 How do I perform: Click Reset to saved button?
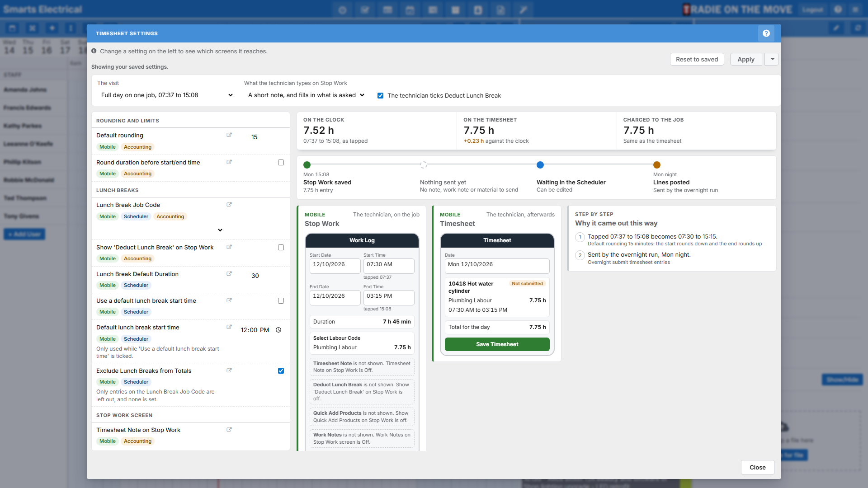(x=697, y=59)
